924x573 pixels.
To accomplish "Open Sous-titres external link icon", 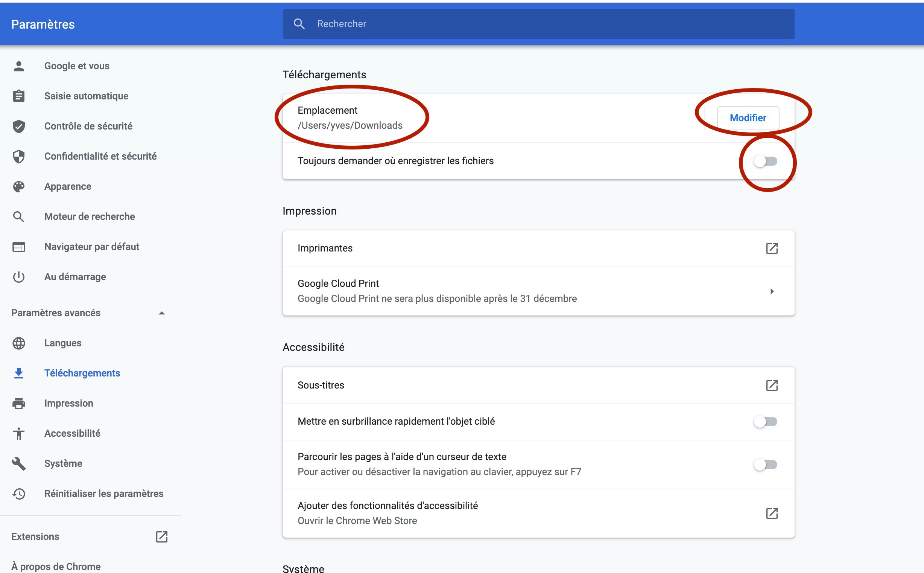I will (x=771, y=386).
